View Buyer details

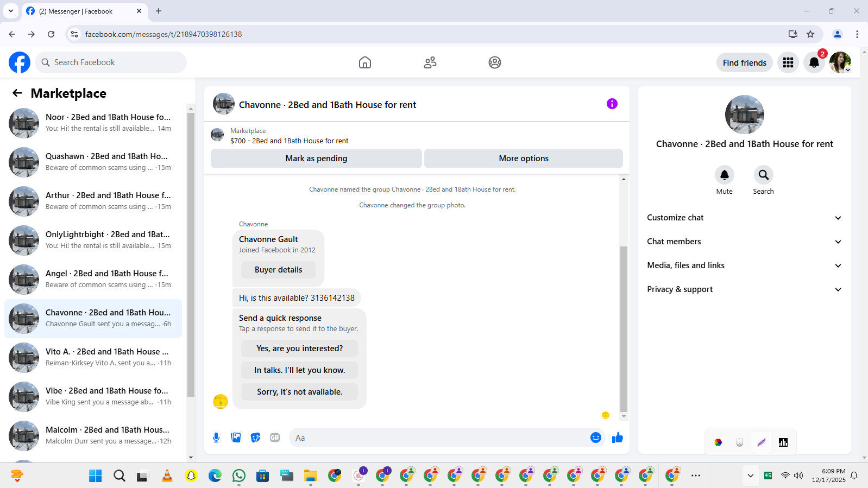278,270
